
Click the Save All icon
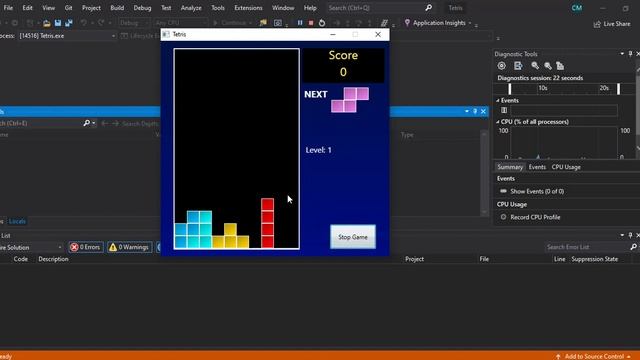tap(69, 23)
